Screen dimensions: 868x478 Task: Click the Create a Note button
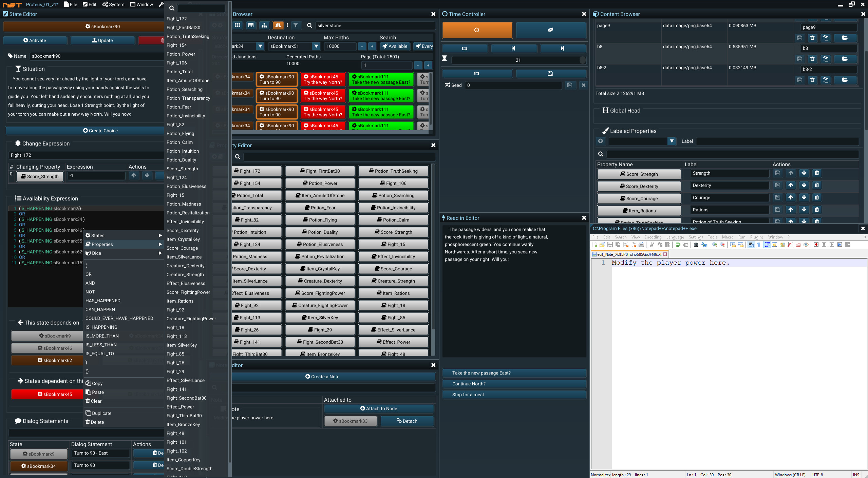tap(322, 376)
